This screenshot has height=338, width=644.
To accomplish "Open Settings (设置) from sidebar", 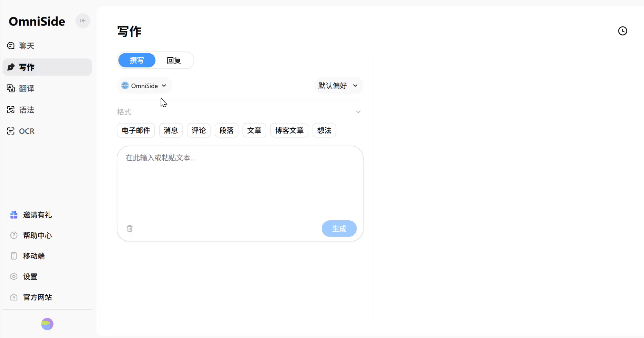I will 30,277.
